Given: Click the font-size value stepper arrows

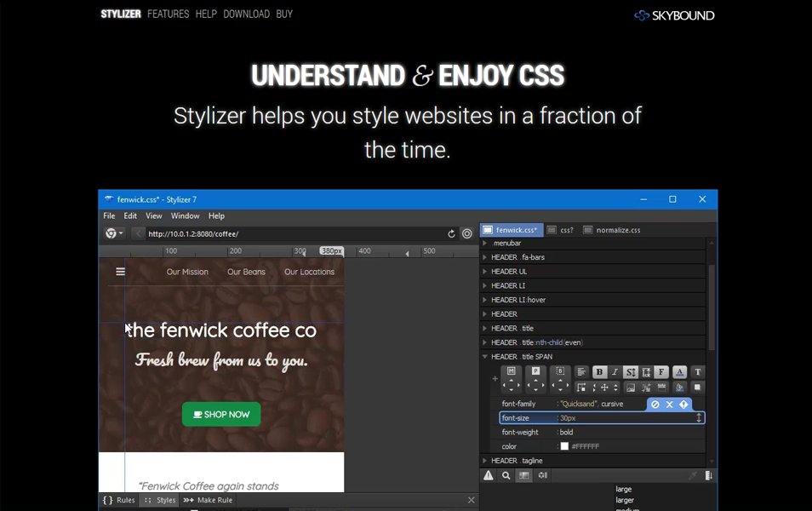Looking at the screenshot, I should tap(699, 417).
